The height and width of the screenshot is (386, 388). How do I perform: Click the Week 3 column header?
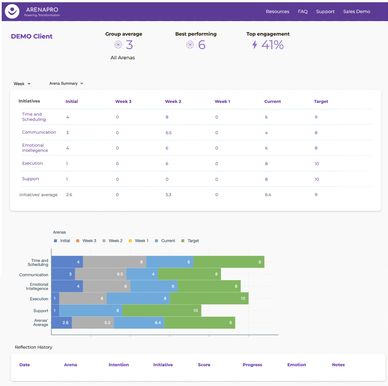[x=123, y=101]
